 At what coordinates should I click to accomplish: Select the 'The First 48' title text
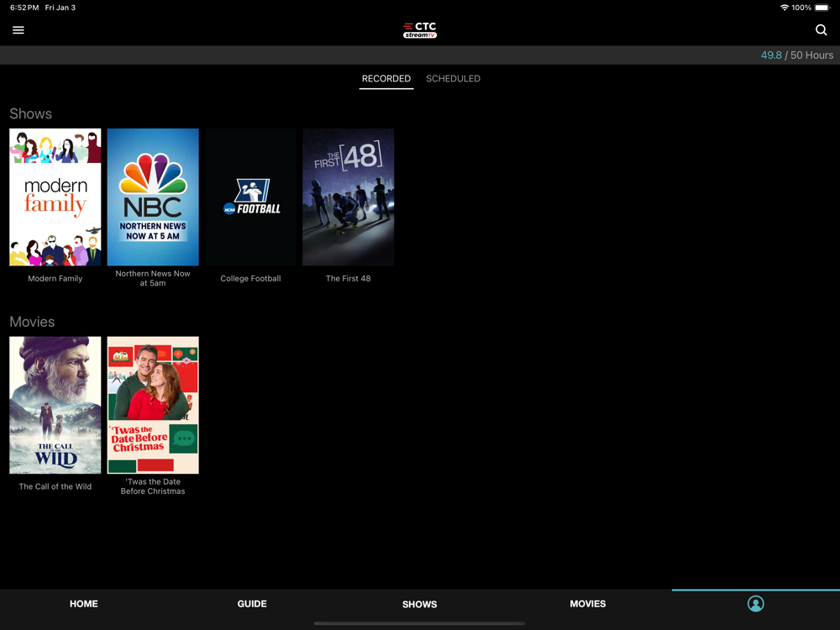pyautogui.click(x=349, y=279)
